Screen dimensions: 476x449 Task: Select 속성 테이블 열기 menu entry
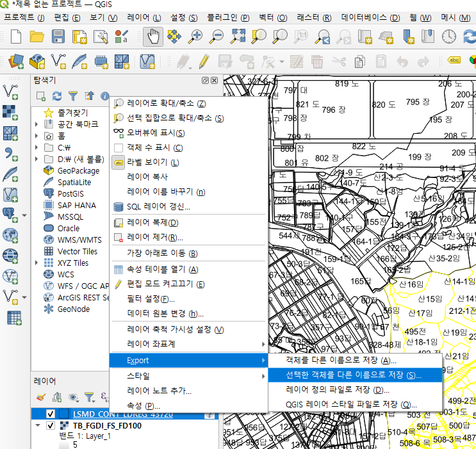[x=188, y=269]
